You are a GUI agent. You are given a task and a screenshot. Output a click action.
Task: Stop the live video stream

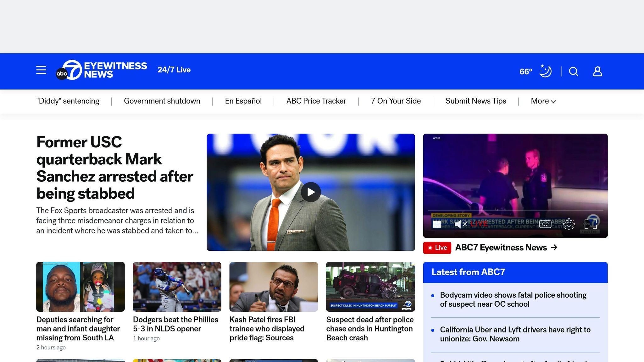click(437, 224)
